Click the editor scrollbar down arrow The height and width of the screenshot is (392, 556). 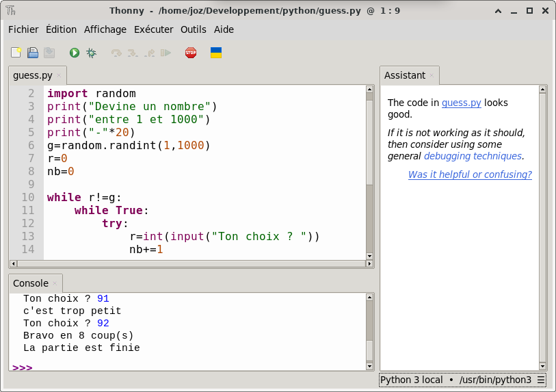coord(369,256)
